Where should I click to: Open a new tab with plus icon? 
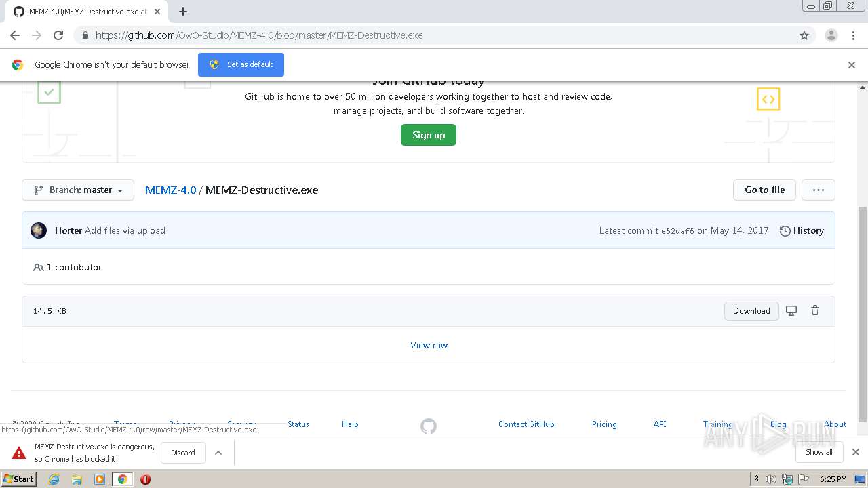coord(183,12)
